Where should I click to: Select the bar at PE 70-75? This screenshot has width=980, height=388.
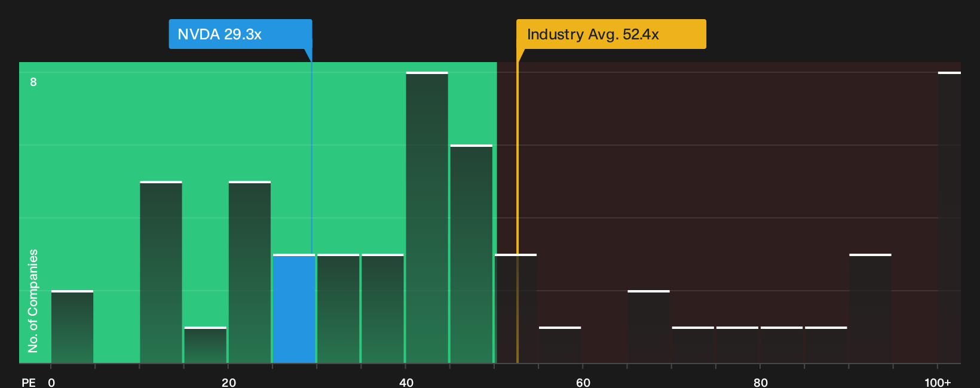693,345
